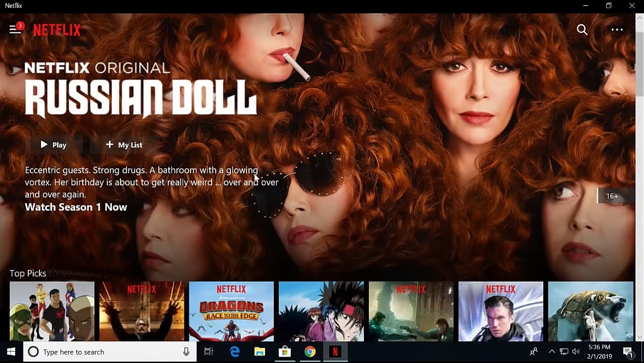Select the Netflix taskbar icon
Screen dimensions: 644x363
(335, 352)
